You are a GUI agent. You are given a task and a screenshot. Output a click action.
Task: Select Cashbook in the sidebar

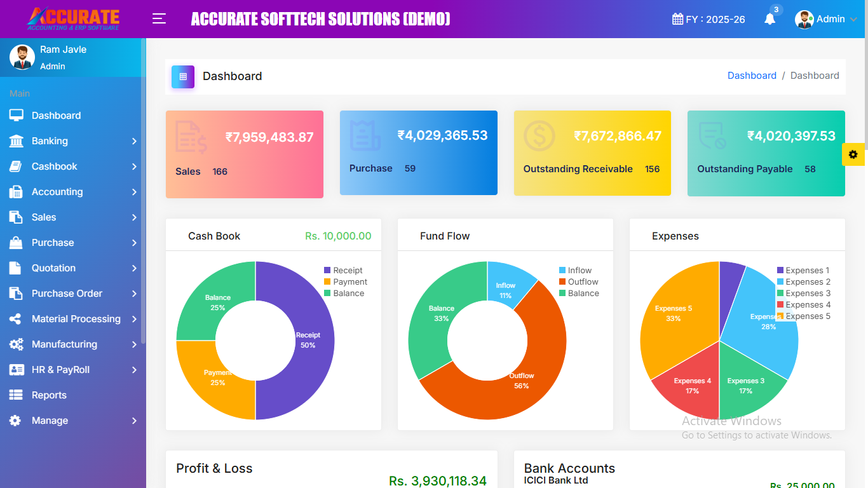(54, 166)
